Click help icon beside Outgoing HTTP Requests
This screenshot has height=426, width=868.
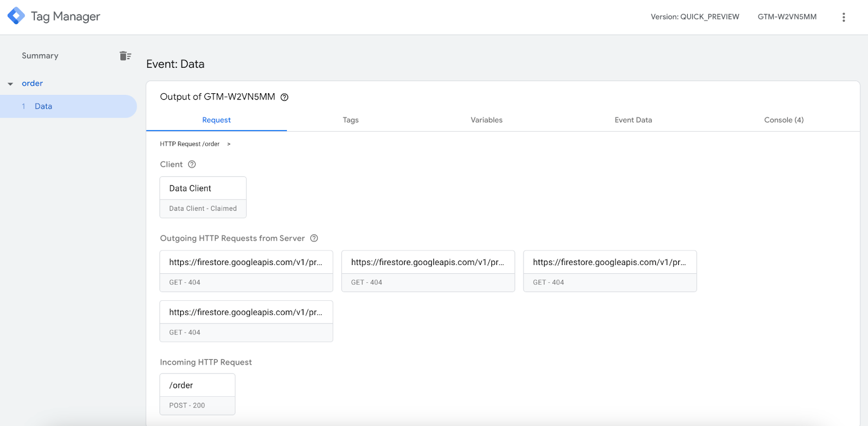(314, 238)
